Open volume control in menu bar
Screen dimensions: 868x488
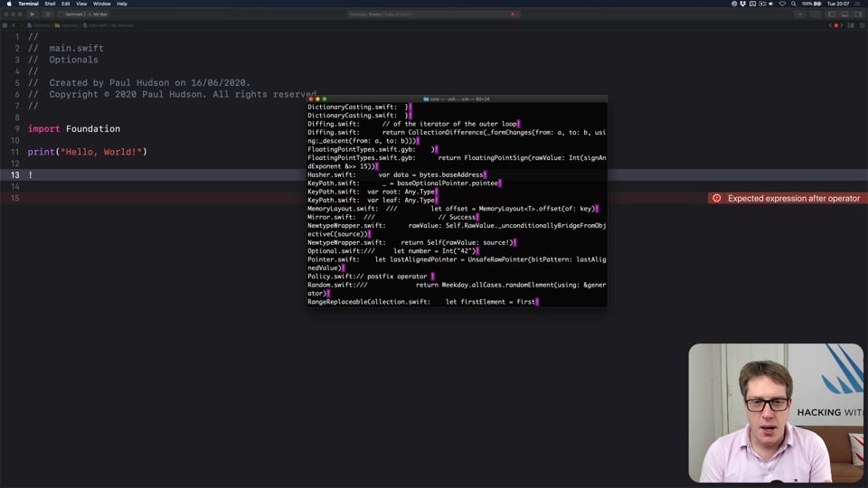(771, 4)
